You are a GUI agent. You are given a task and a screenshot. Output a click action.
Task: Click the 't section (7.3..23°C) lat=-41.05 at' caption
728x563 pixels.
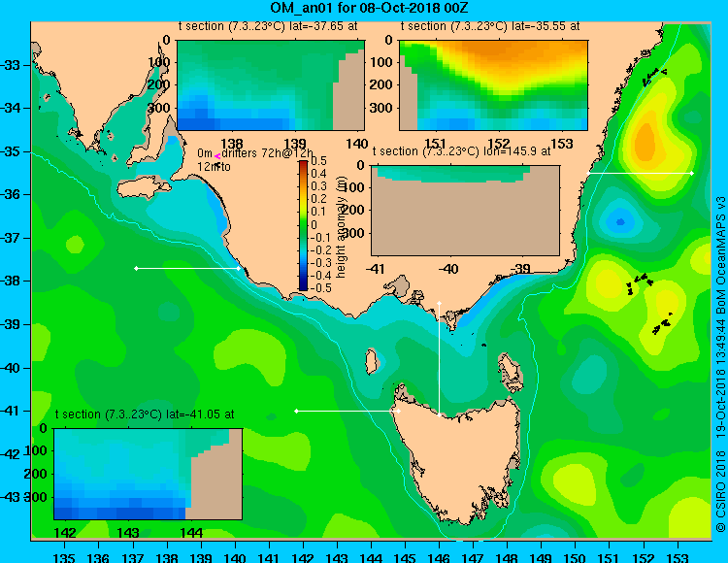(145, 414)
